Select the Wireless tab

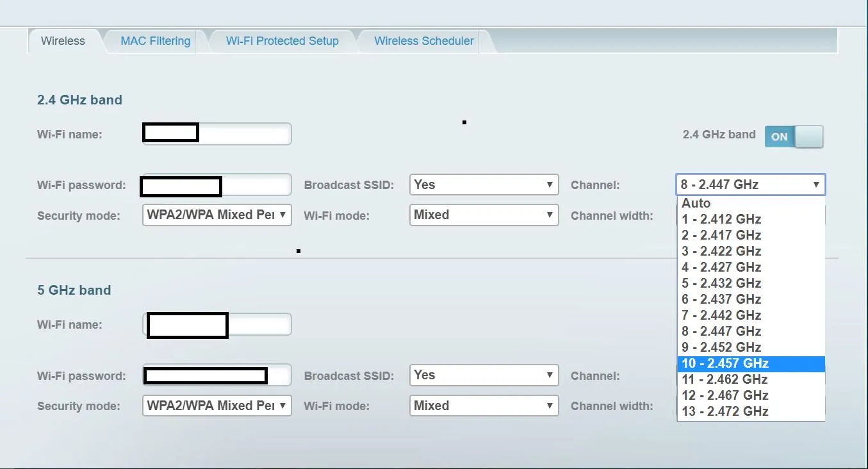63,41
